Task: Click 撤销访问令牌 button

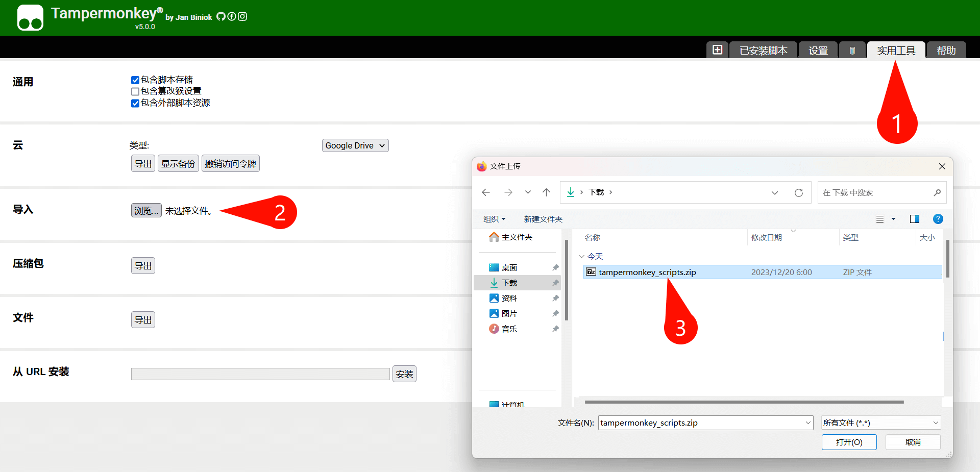Action: 231,163
